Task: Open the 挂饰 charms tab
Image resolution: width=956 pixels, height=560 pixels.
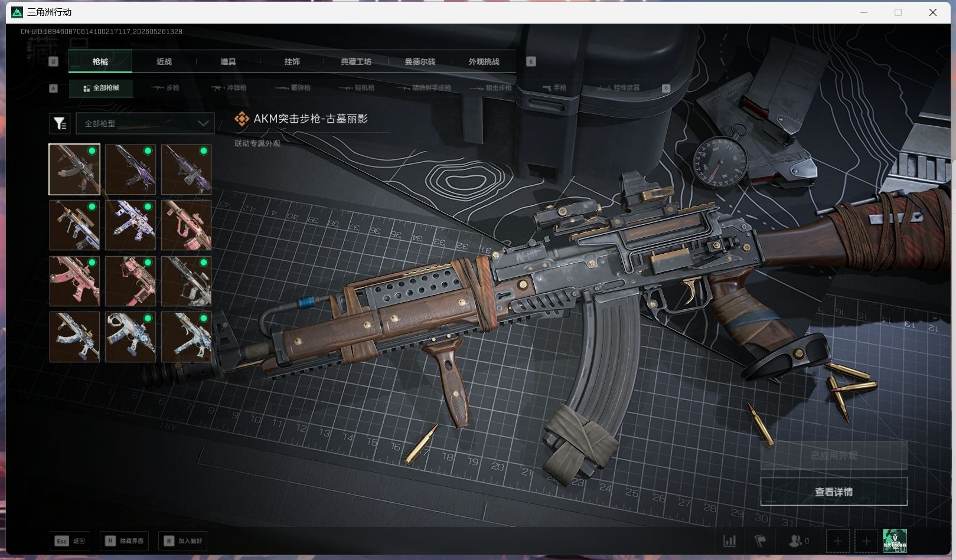Action: click(x=292, y=61)
